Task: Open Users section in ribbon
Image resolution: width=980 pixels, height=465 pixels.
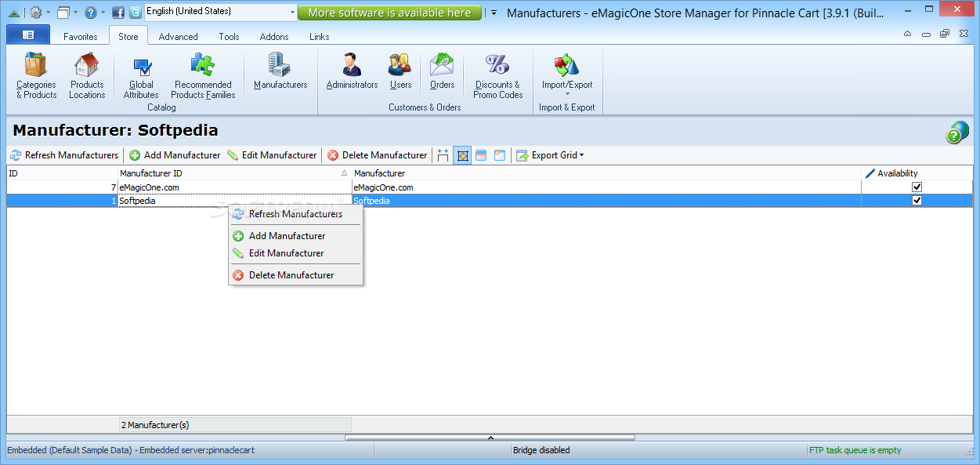Action: coord(400,71)
